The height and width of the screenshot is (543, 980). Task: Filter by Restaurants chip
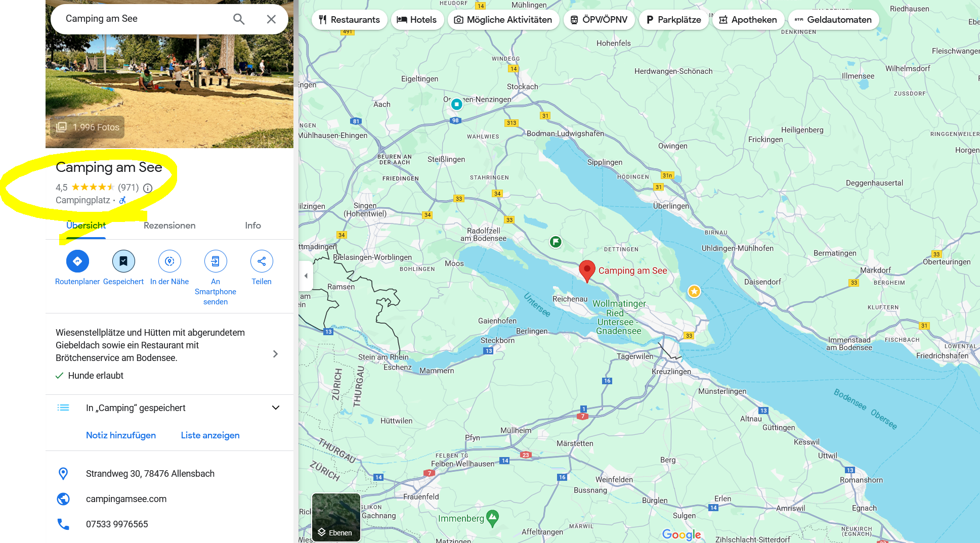(349, 20)
